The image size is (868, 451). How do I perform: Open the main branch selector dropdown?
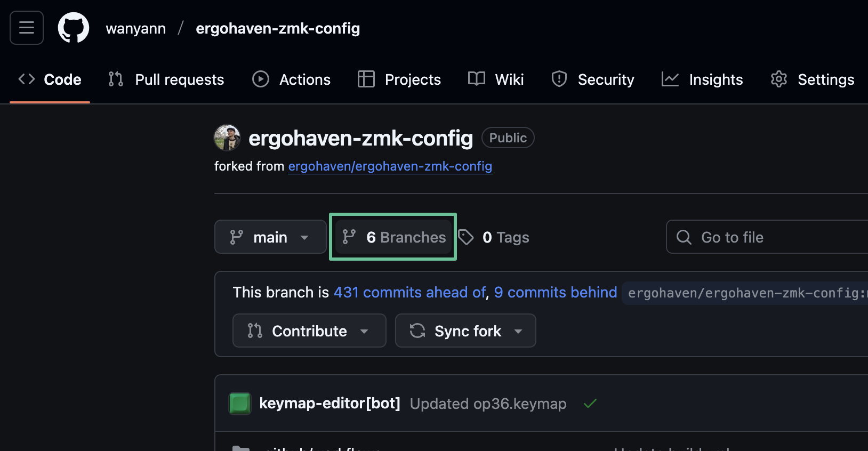270,237
